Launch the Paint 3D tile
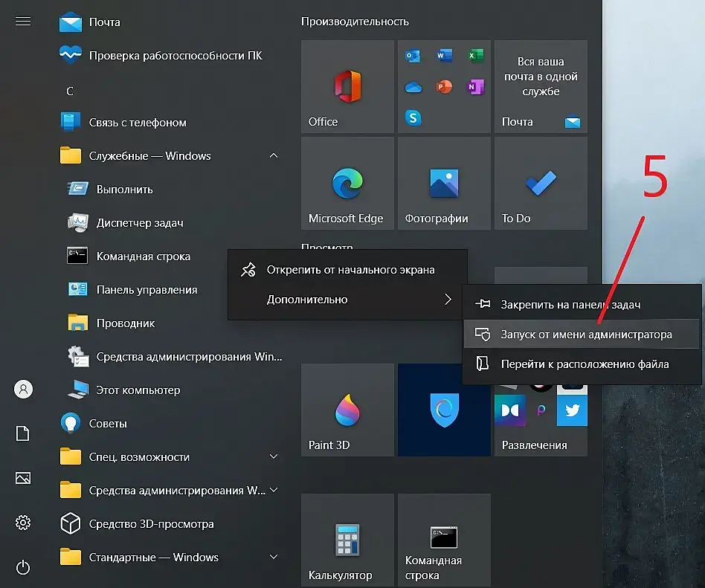 pos(347,410)
